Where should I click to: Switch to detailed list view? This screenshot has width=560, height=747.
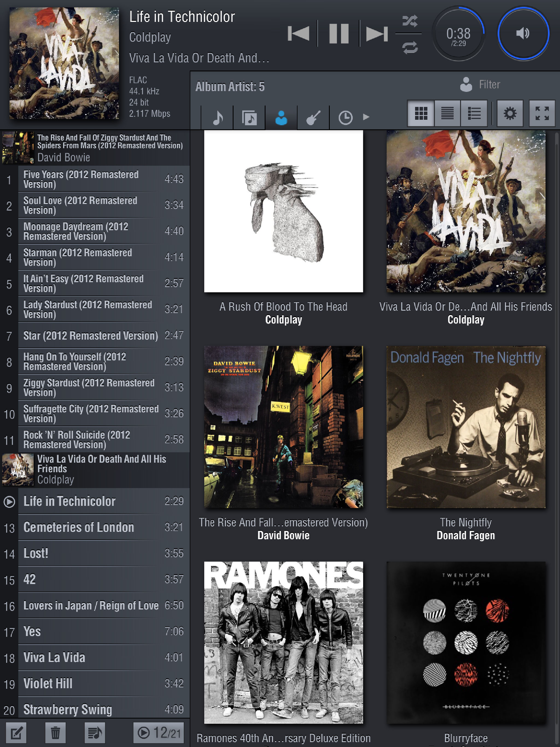(474, 113)
